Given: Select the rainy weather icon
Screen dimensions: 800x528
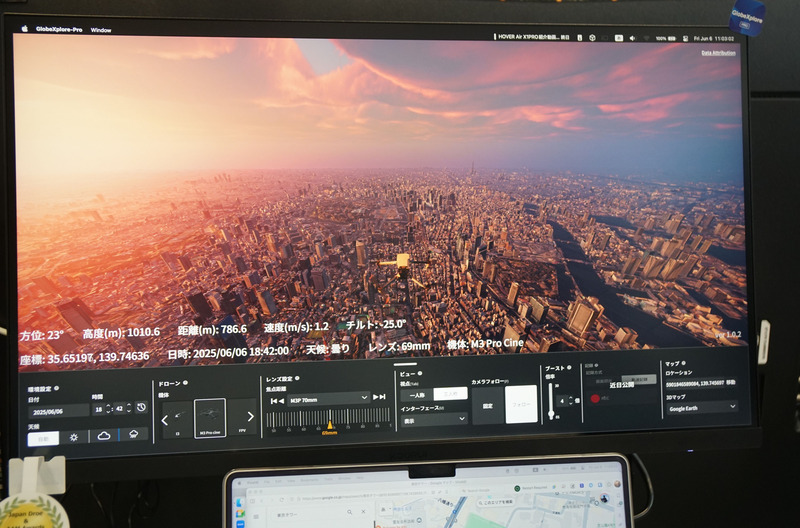Looking at the screenshot, I should 133,437.
